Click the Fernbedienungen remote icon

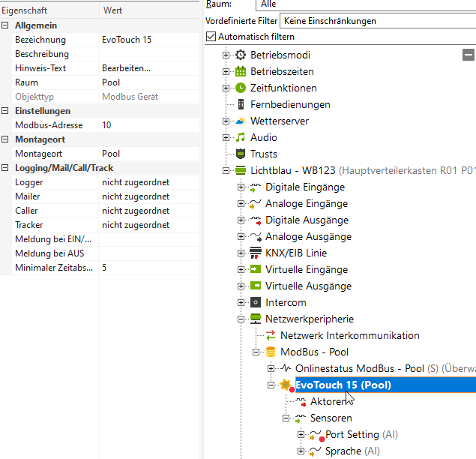click(241, 104)
